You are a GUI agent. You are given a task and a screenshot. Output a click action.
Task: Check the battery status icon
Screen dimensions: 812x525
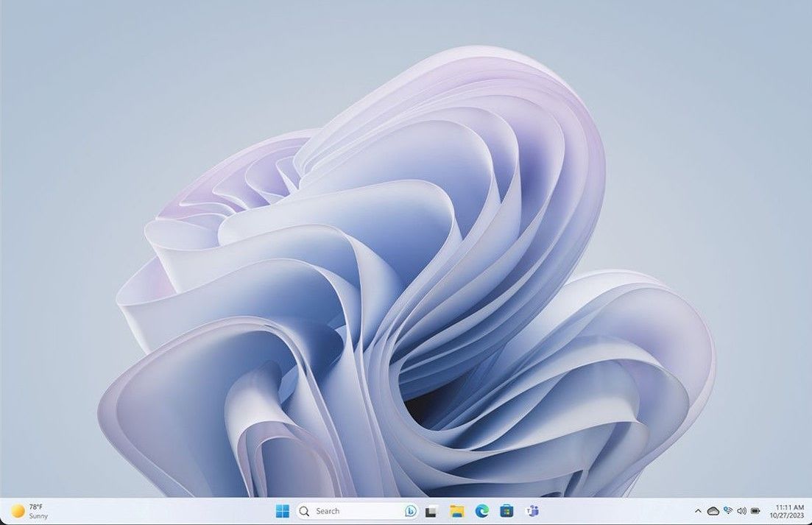click(755, 511)
